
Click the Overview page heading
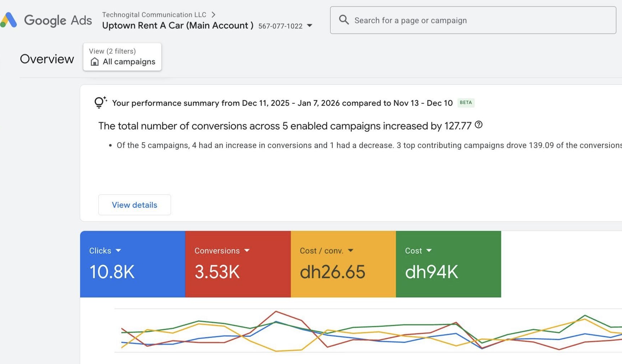47,59
